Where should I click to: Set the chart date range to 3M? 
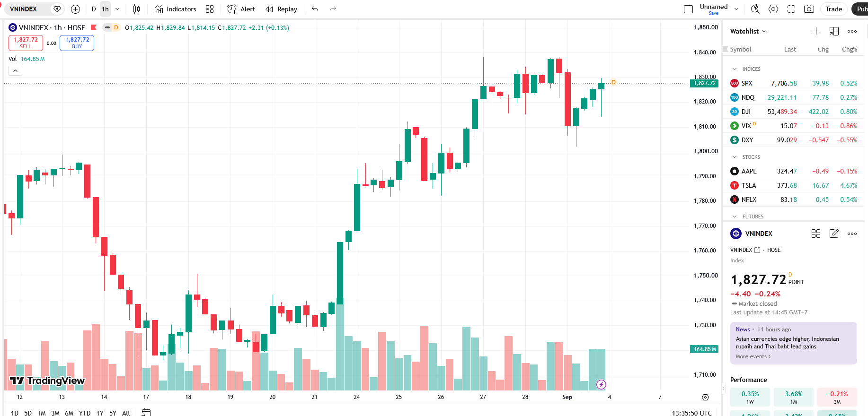coord(55,413)
